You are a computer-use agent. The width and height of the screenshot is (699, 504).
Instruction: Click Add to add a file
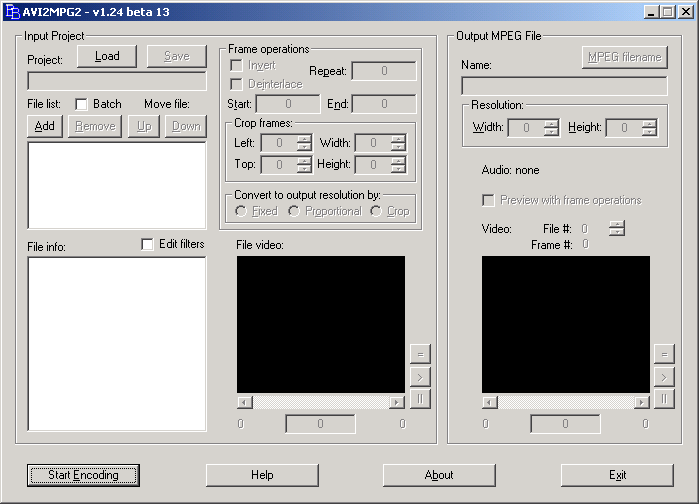(45, 126)
